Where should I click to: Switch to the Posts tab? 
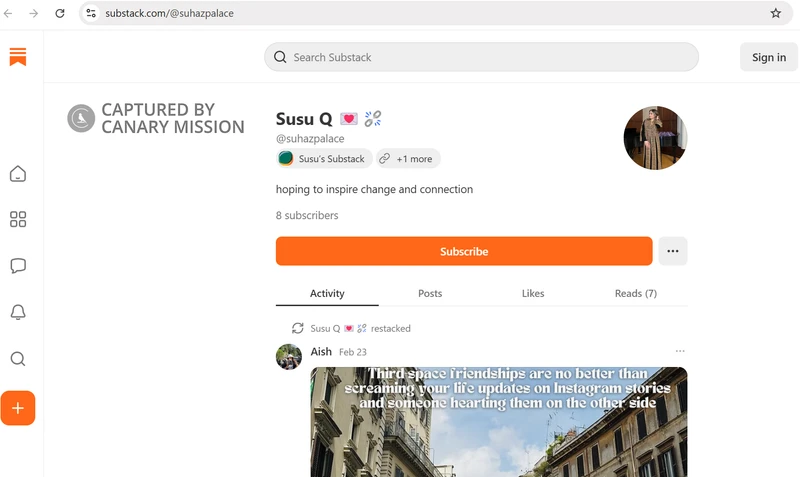pos(430,293)
